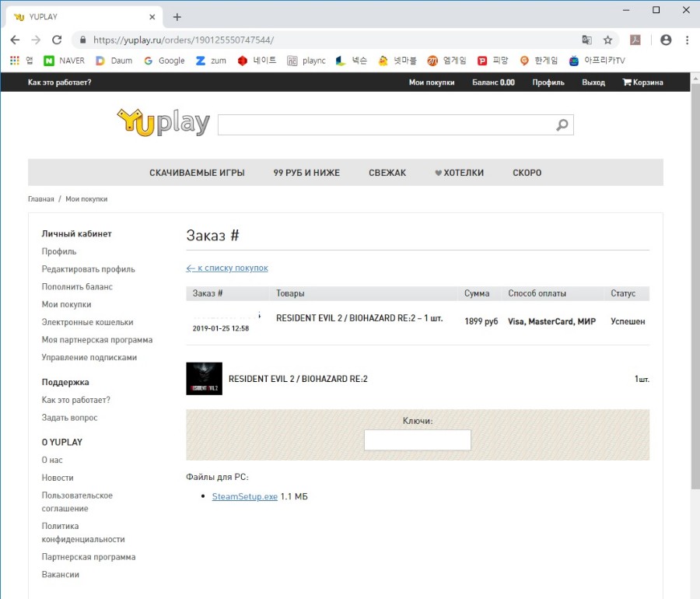This screenshot has width=700, height=599.
Task: Open the Daum bookmark
Action: [x=114, y=60]
